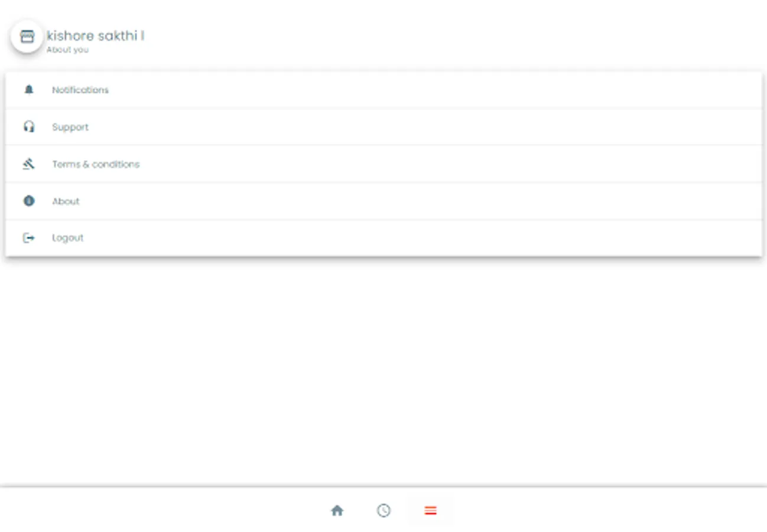767x532 pixels.
Task: Click the gavel icon for Terms
Action: tap(29, 164)
